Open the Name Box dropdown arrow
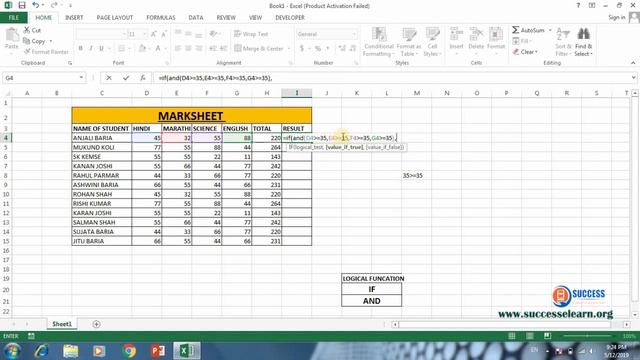Viewport: 640px width, 360px height. [81, 78]
